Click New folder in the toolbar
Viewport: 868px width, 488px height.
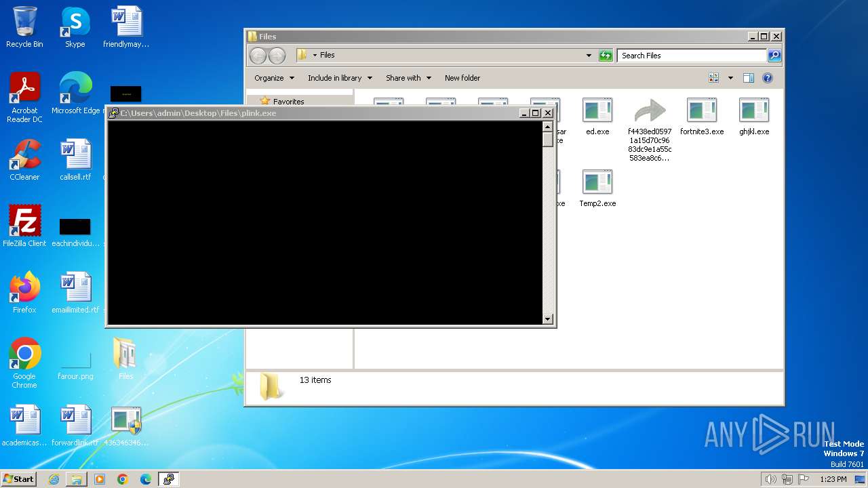(462, 78)
